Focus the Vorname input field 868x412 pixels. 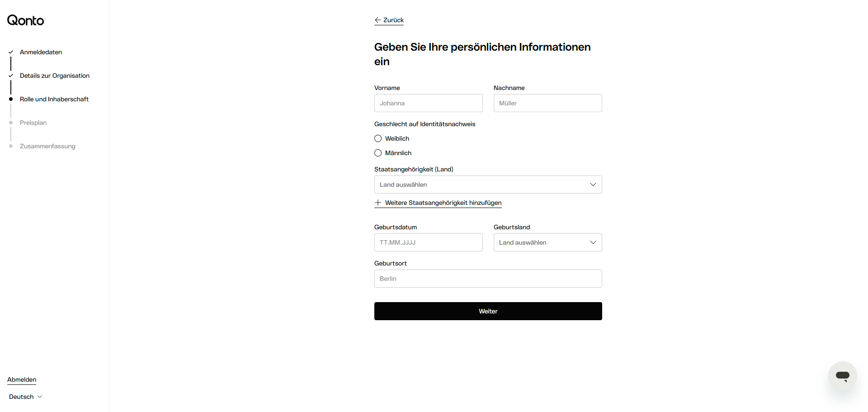coord(428,103)
